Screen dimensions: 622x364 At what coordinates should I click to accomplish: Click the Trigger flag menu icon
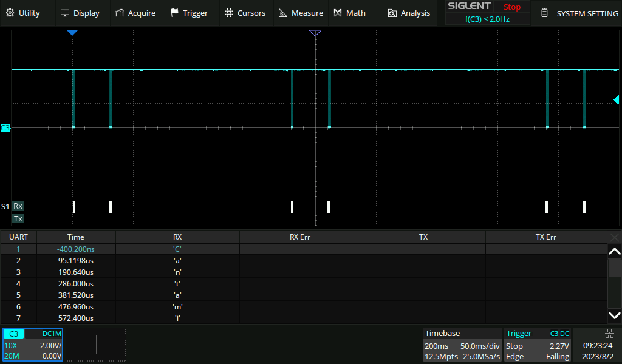pyautogui.click(x=175, y=13)
